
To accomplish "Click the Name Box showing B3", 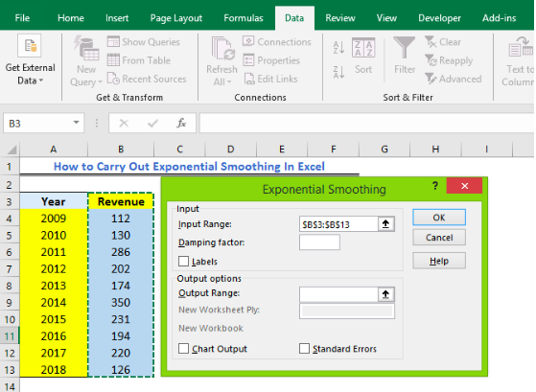I will click(x=35, y=123).
